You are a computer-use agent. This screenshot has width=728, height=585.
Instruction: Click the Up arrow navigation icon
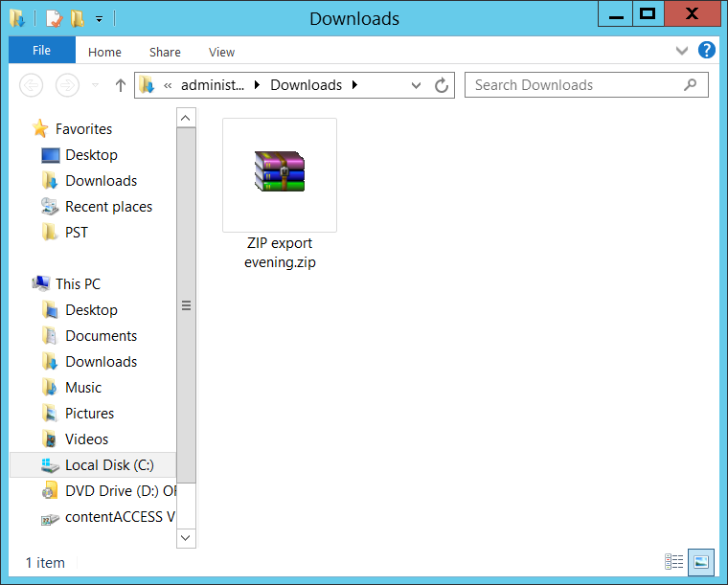(121, 85)
